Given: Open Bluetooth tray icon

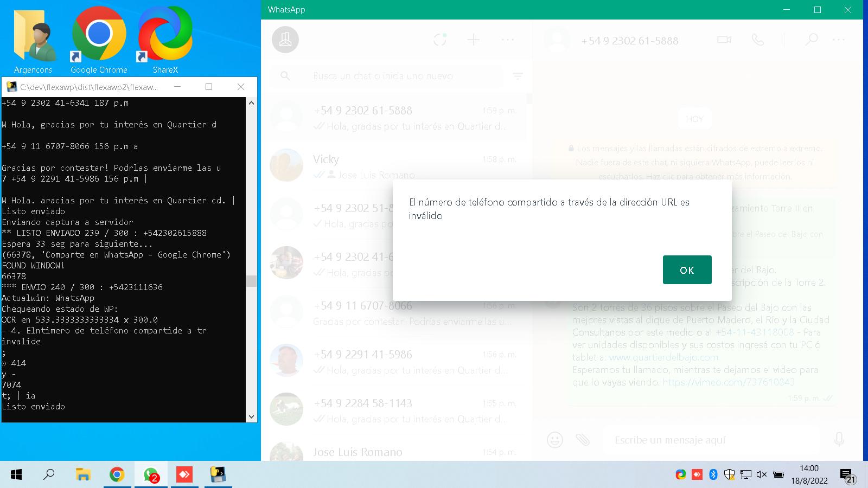Looking at the screenshot, I should (713, 474).
